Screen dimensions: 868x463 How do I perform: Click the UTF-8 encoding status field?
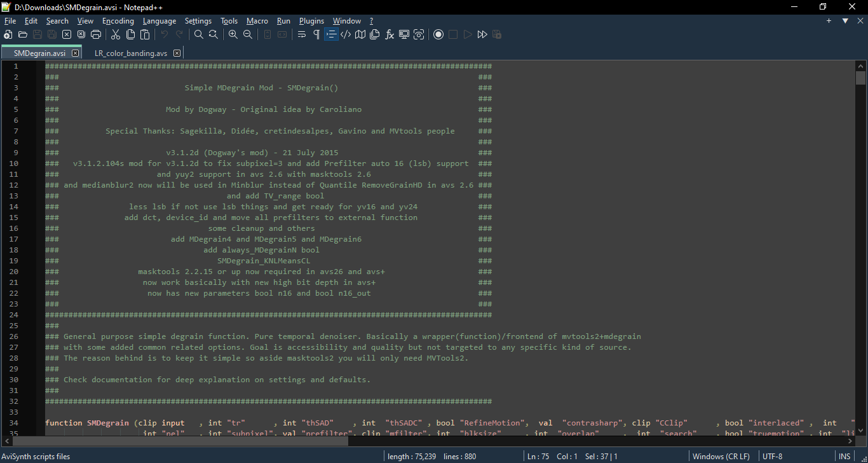pyautogui.click(x=773, y=457)
